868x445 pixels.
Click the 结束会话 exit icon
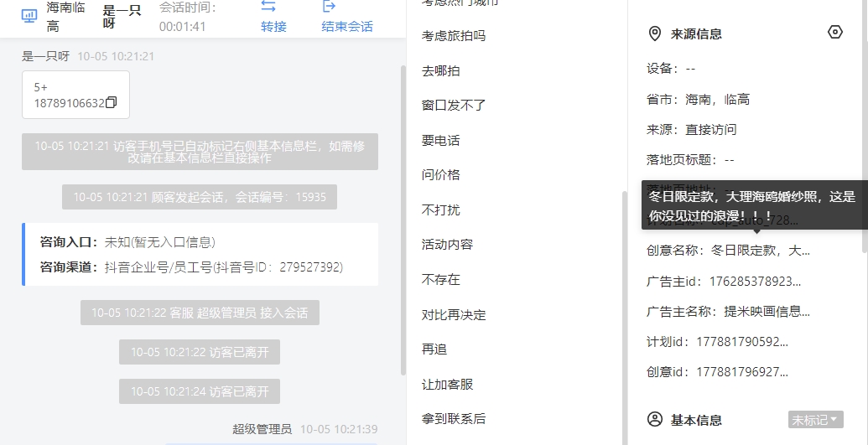coord(329,6)
